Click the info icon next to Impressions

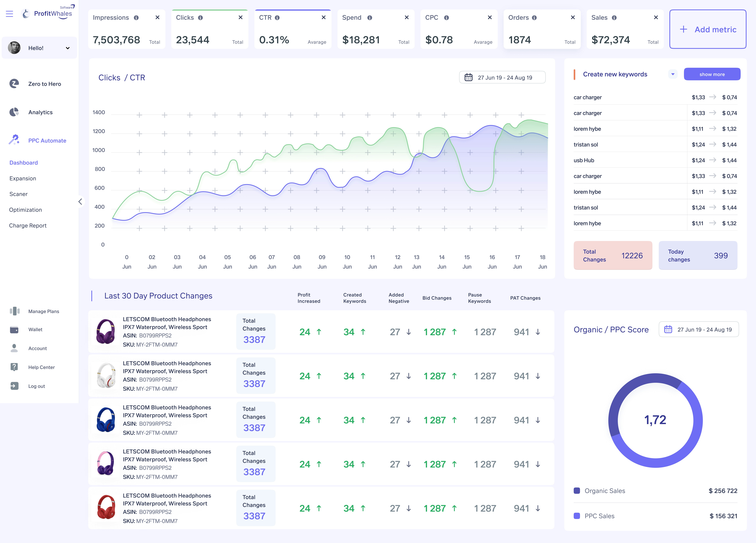click(136, 18)
